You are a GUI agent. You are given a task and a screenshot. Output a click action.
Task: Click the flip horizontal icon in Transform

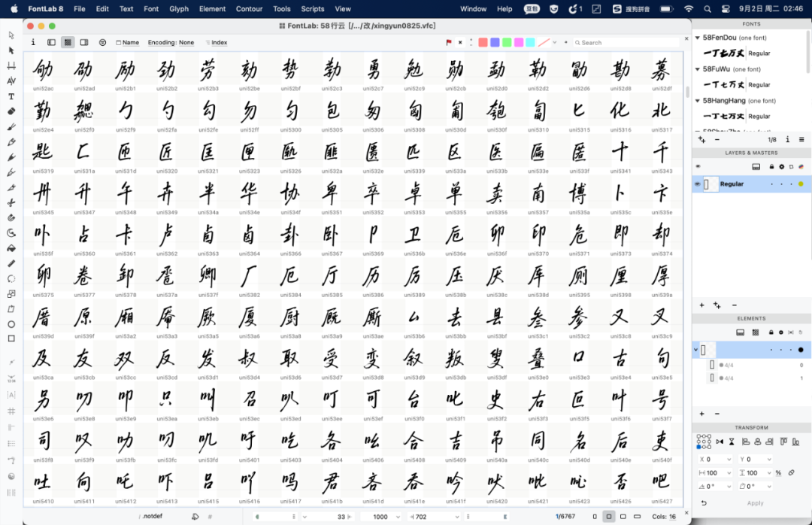click(x=720, y=442)
